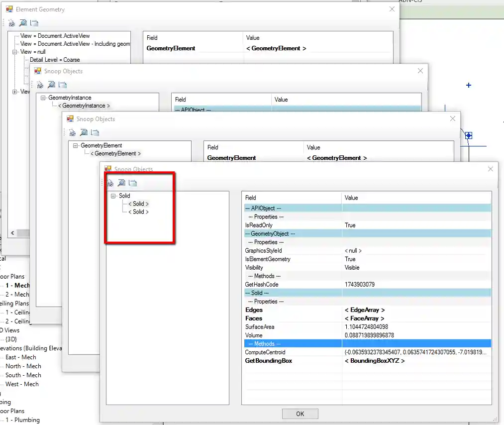Click the copy icon in the Solid snoop window

click(x=132, y=183)
